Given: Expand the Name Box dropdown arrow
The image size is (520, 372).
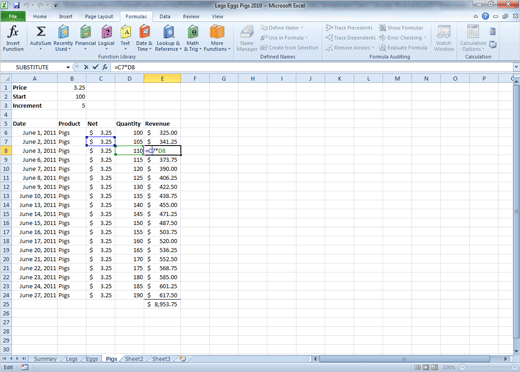Looking at the screenshot, I should (x=68, y=67).
